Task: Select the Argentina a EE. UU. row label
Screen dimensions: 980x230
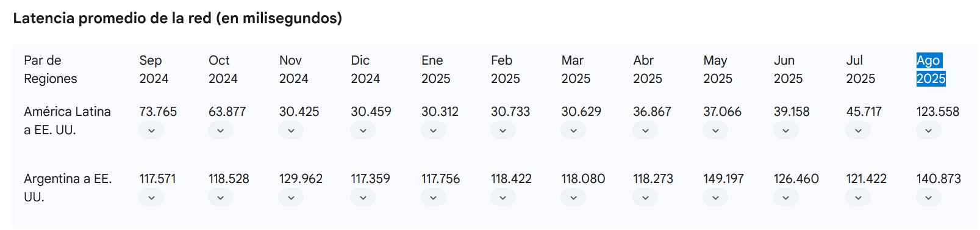Action: pos(68,188)
